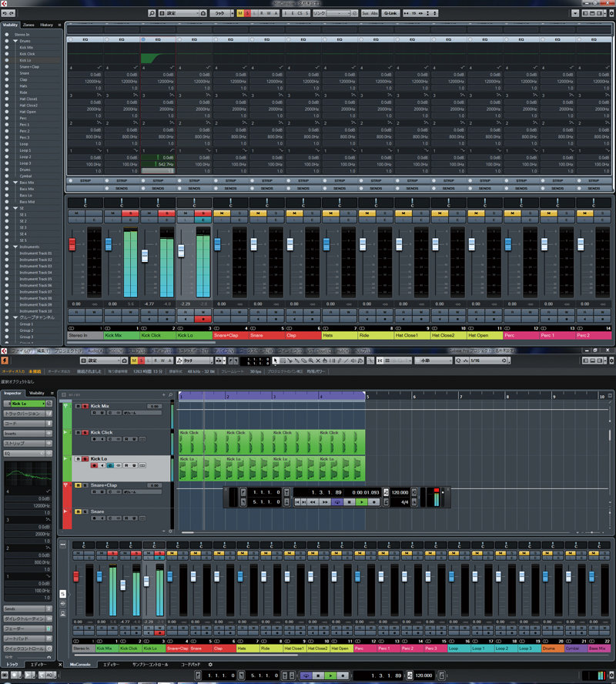The width and height of the screenshot is (616, 684).
Task: Toggle visibility dot for Kick Mix channel
Action: [8, 48]
